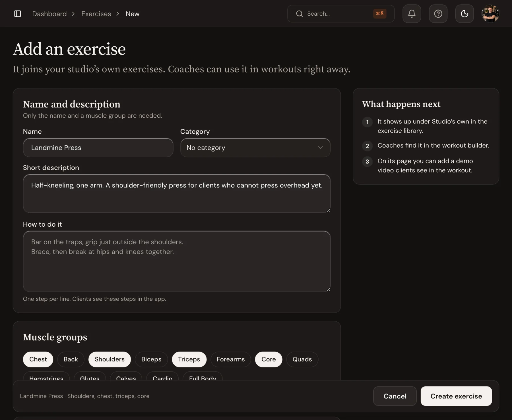Click the Category dropdown chevron

321,148
